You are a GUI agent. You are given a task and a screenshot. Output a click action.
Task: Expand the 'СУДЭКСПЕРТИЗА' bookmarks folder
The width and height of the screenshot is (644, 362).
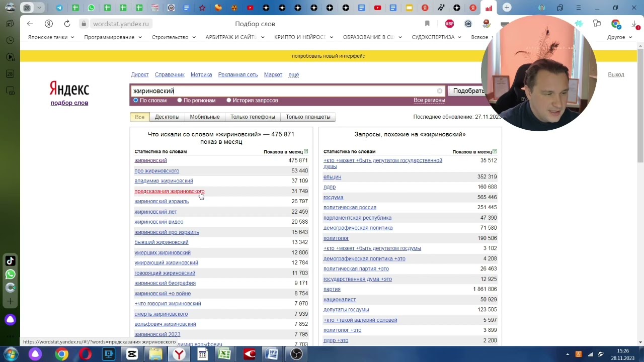[437, 37]
